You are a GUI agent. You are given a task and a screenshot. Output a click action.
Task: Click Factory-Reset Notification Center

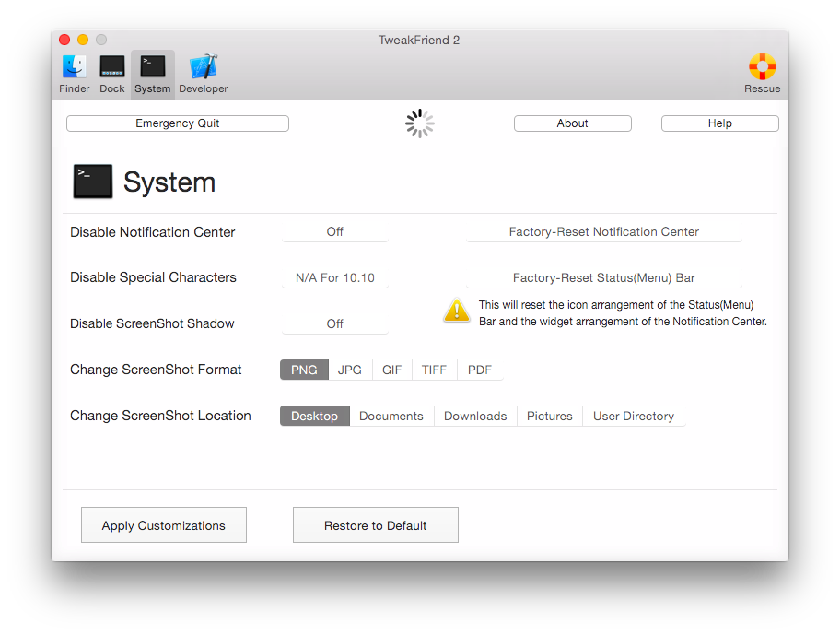pos(604,231)
